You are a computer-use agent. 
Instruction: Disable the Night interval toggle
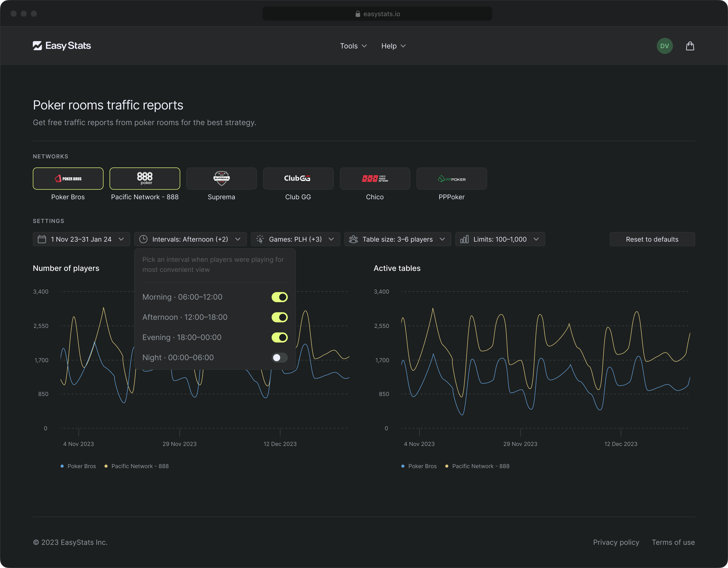coord(279,357)
